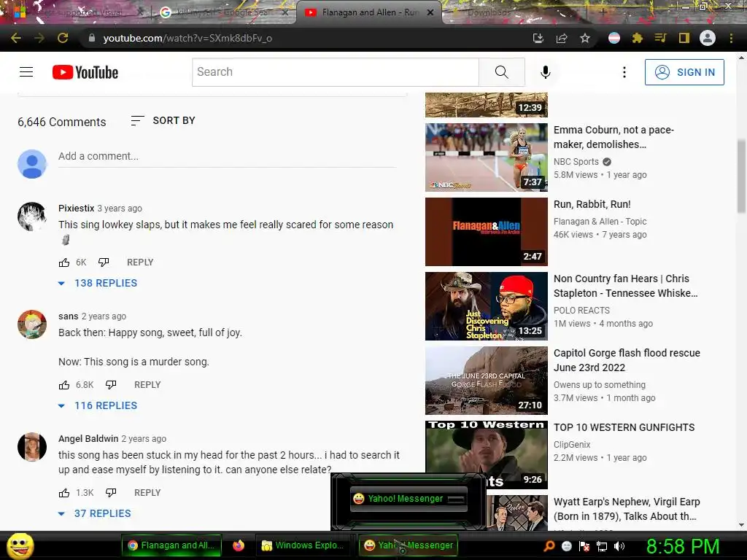Image resolution: width=747 pixels, height=560 pixels.
Task: Open the SORT BY comments menu
Action: click(x=163, y=120)
